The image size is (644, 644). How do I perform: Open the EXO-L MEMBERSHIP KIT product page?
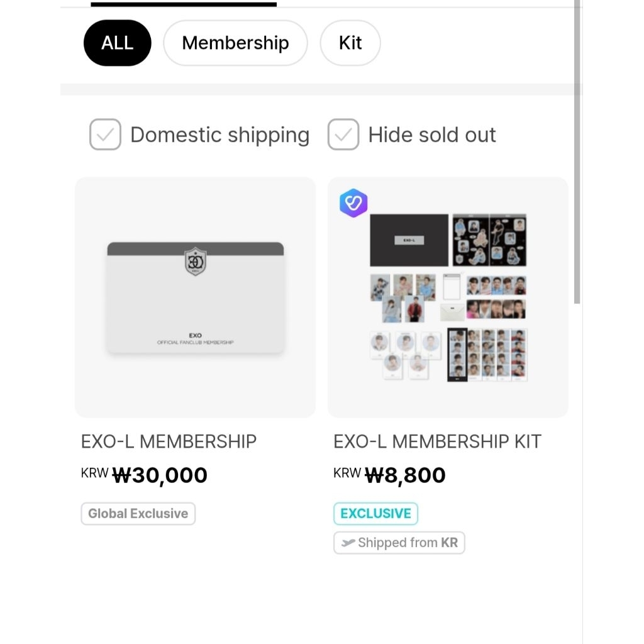(438, 441)
